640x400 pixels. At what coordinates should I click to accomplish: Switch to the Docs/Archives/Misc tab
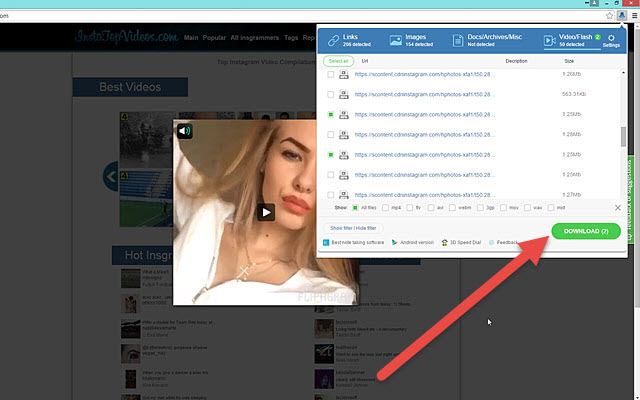coord(487,40)
